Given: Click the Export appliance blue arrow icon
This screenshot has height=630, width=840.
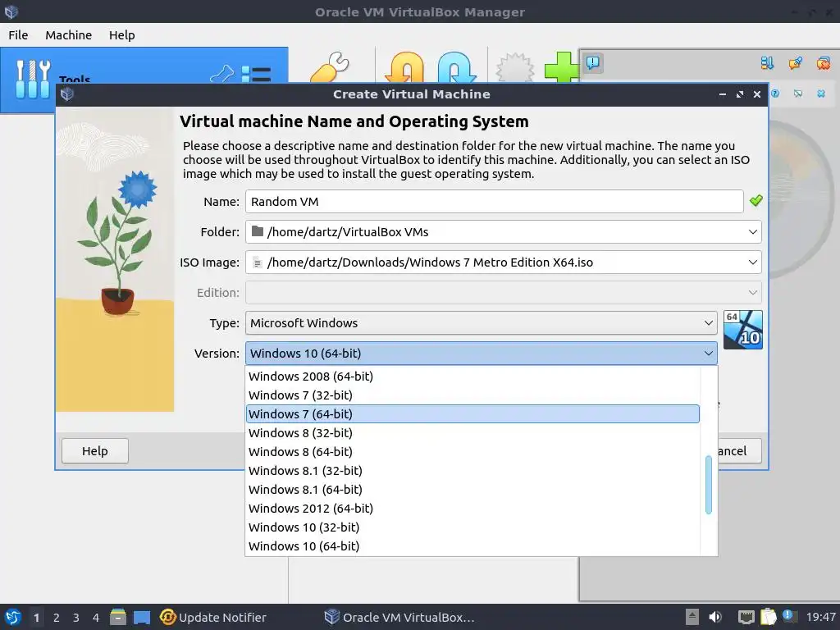Looking at the screenshot, I should point(456,67).
